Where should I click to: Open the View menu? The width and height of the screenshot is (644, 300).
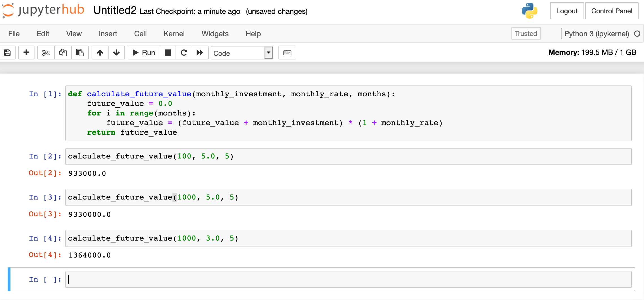74,34
